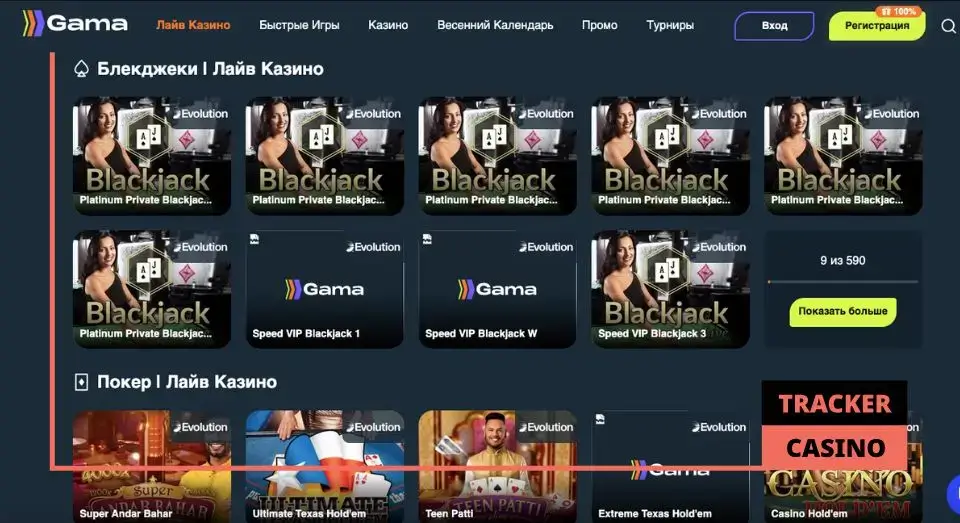This screenshot has height=523, width=960.
Task: Open the Весенний Календарь menu item
Action: click(495, 25)
